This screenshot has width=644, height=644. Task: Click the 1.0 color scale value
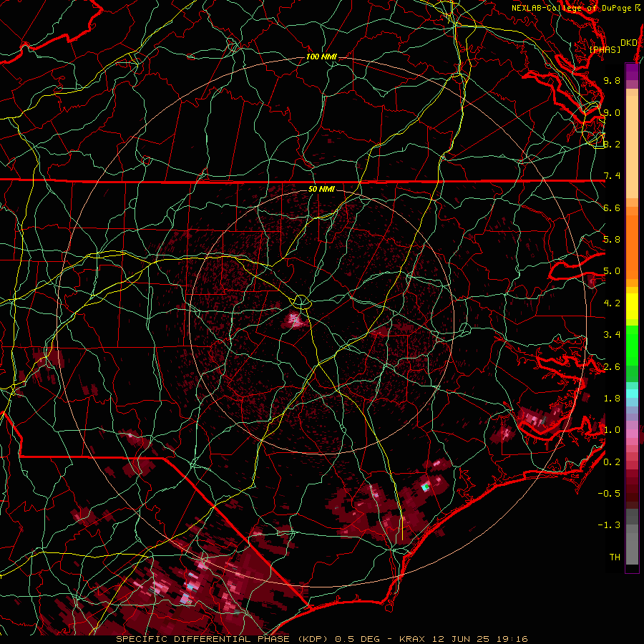[x=612, y=430]
